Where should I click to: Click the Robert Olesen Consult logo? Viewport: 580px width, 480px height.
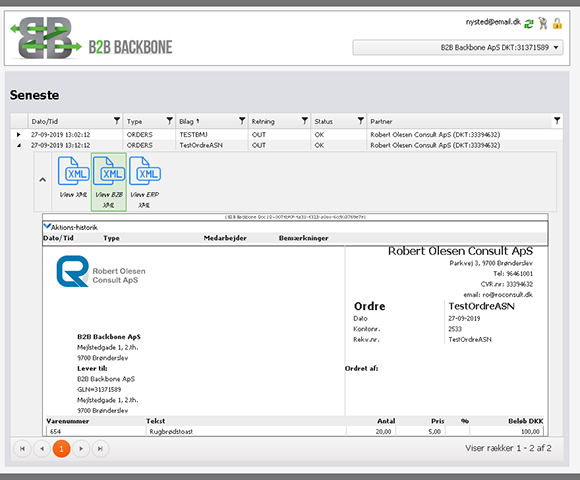click(101, 272)
